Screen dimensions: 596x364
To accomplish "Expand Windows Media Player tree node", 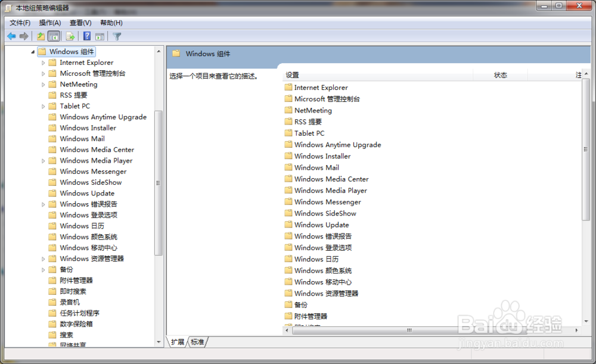I will (43, 161).
